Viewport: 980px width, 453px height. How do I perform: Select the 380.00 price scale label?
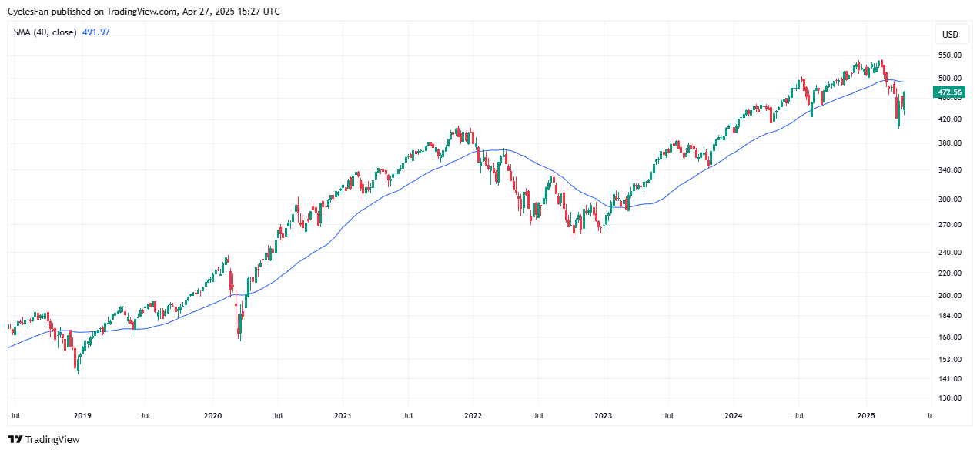coord(948,143)
